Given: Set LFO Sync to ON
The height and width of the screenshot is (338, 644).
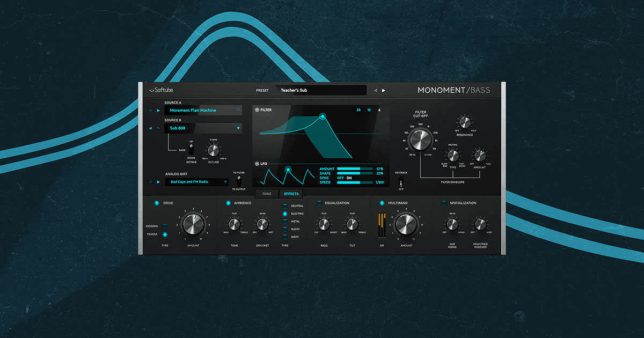Looking at the screenshot, I should [x=349, y=178].
